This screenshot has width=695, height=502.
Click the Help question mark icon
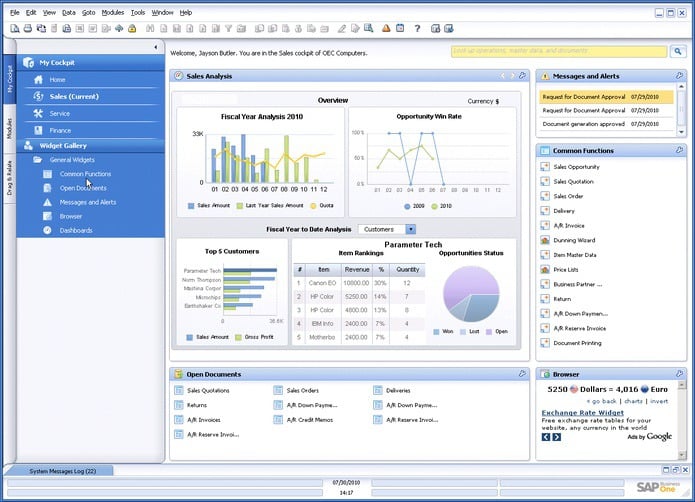point(417,28)
